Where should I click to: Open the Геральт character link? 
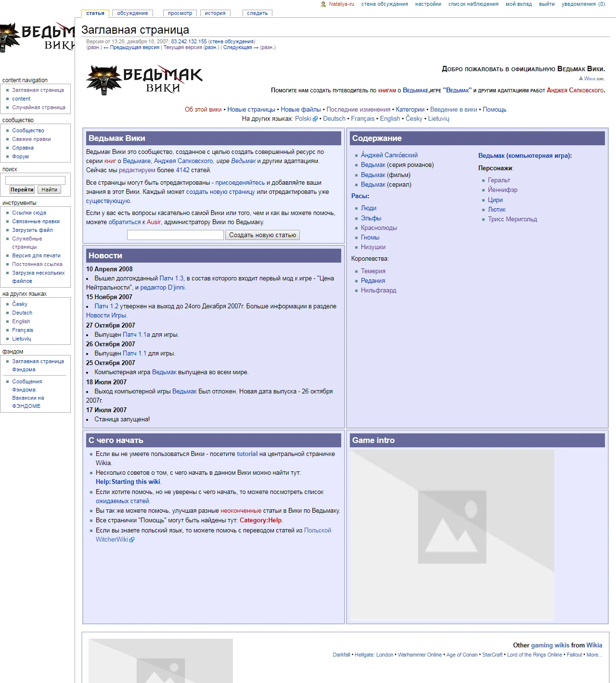(499, 180)
